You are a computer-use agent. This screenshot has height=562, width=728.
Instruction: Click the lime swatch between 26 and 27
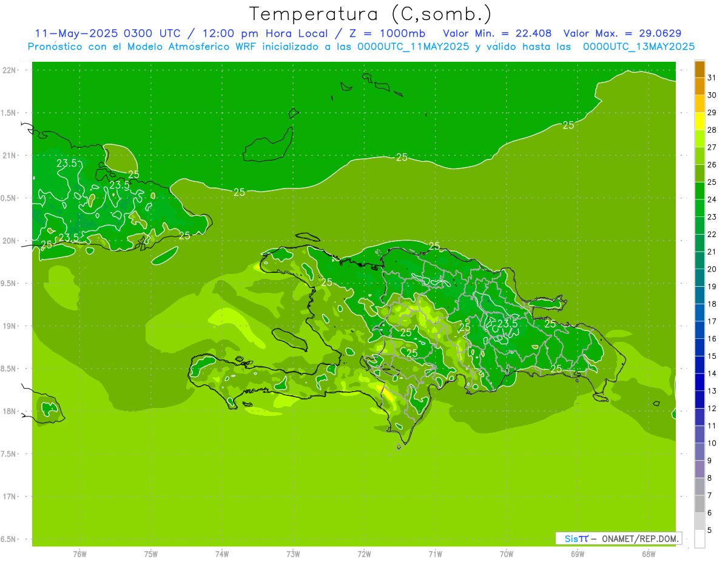(699, 156)
